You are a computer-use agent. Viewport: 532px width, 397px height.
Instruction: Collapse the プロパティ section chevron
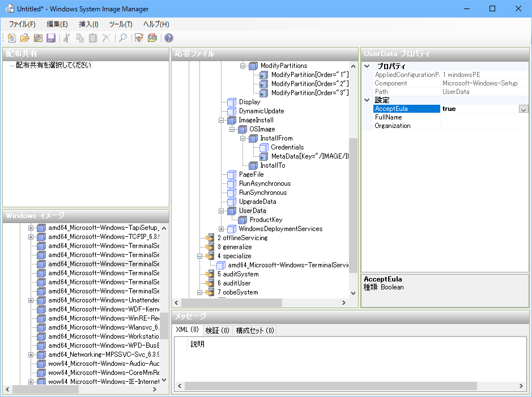point(367,66)
